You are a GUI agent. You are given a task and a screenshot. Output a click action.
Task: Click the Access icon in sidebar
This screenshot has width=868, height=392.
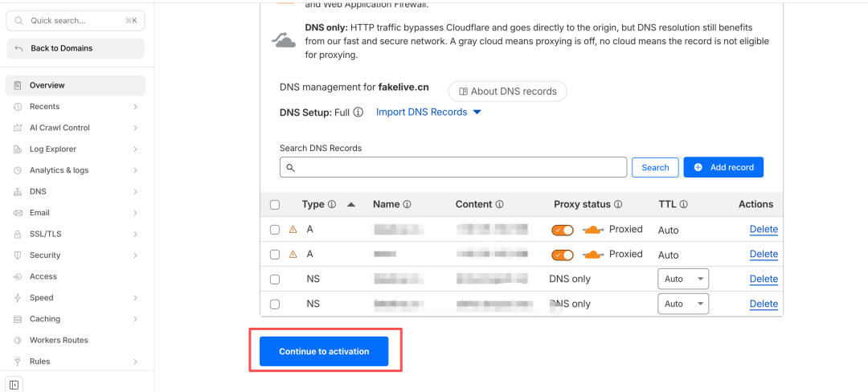[18, 276]
